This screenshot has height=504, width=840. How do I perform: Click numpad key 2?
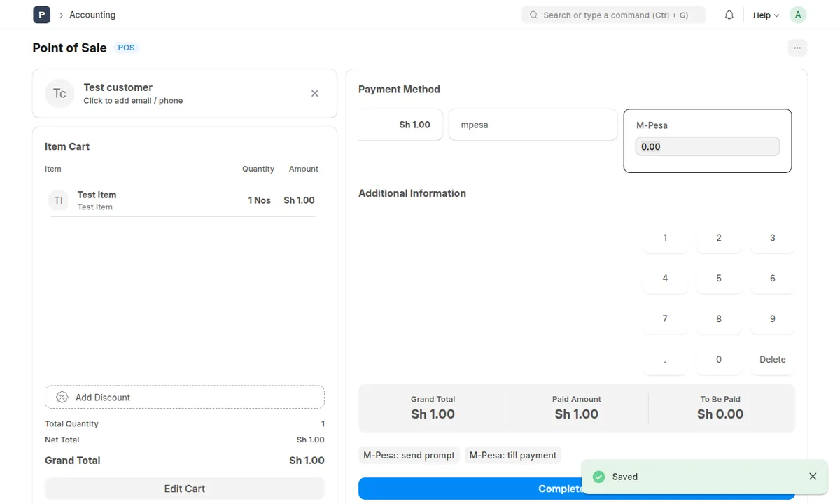click(719, 238)
